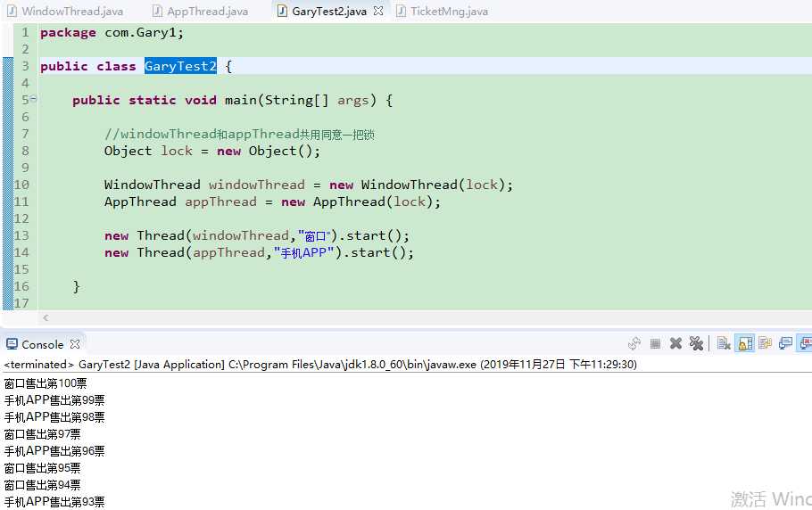Click the '窗口售出第97票' console line
Viewport: 812px width, 510px height.
(x=43, y=434)
